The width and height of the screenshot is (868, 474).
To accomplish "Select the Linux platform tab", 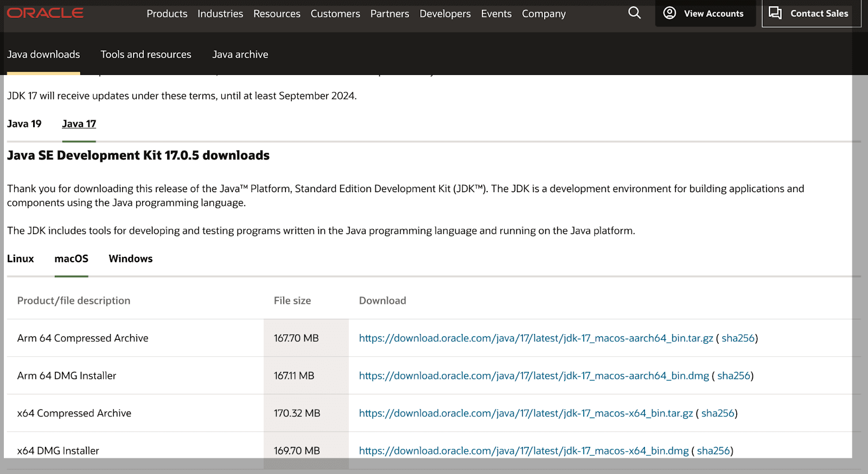I will (x=21, y=258).
